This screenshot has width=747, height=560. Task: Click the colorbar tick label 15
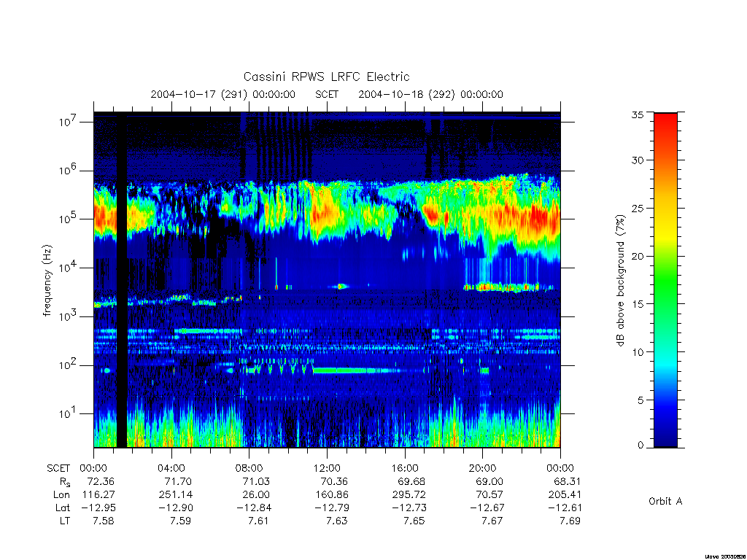tap(638, 304)
